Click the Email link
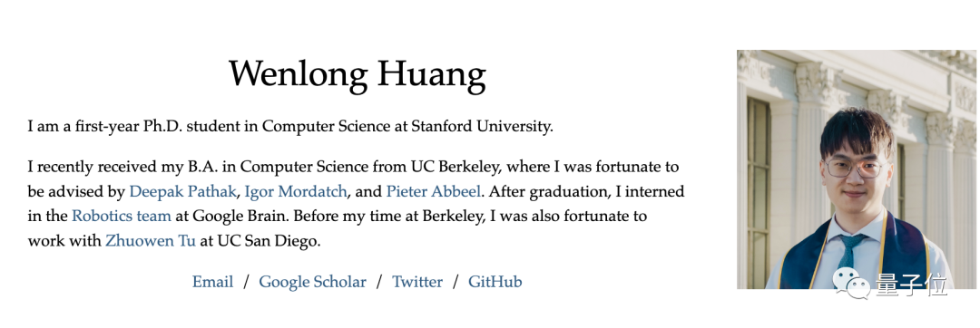The width and height of the screenshot is (980, 328). pos(212,282)
